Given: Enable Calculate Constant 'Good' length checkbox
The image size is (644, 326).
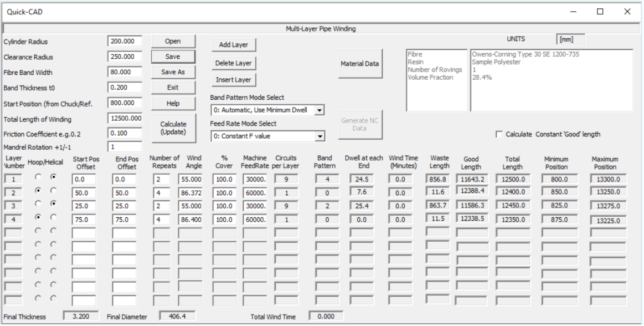Looking at the screenshot, I should [499, 134].
